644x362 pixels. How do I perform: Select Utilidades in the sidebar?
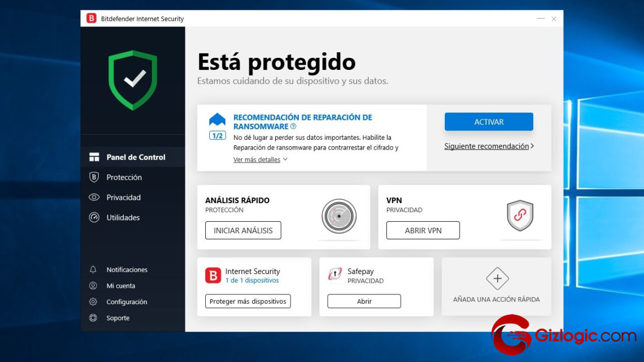click(x=123, y=217)
